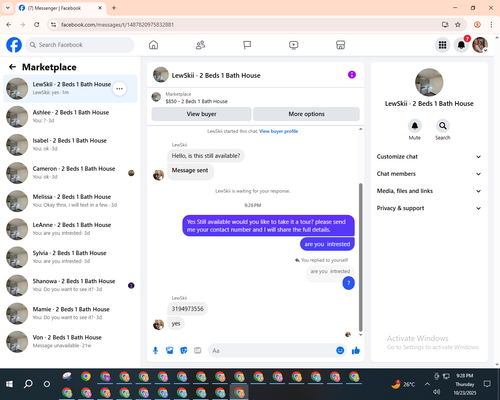Select the Messenger | Facebook browser tab

click(x=61, y=8)
